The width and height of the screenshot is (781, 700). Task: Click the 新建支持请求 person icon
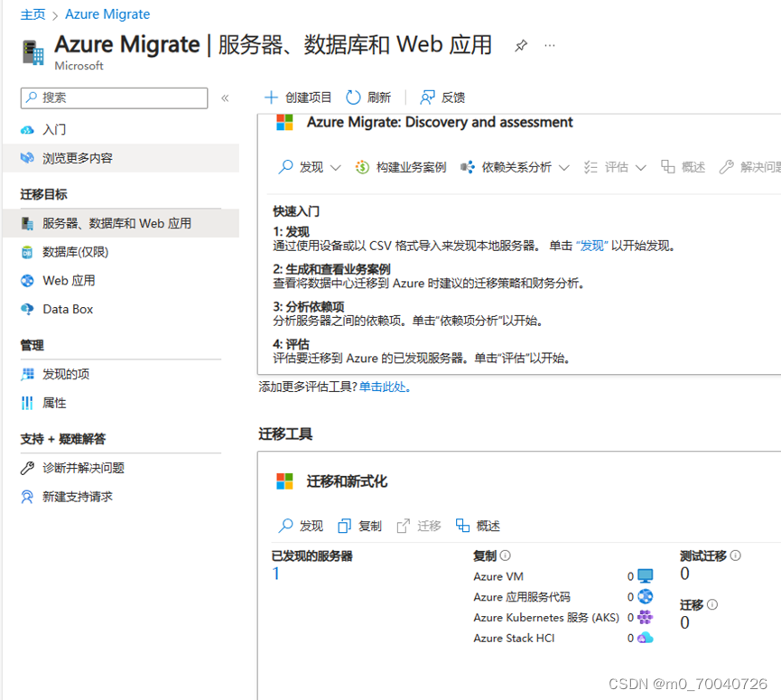pyautogui.click(x=27, y=497)
